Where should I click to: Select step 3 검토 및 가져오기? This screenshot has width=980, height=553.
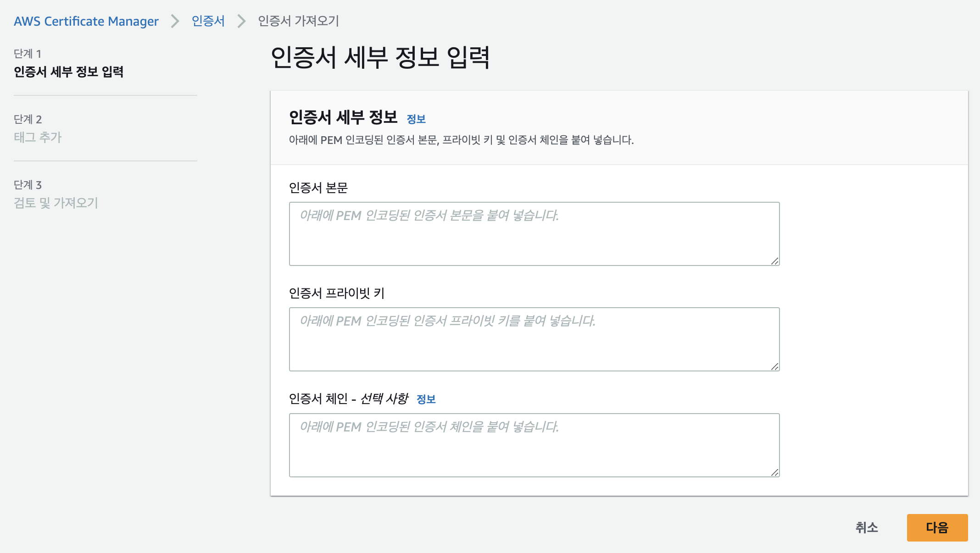coord(56,203)
